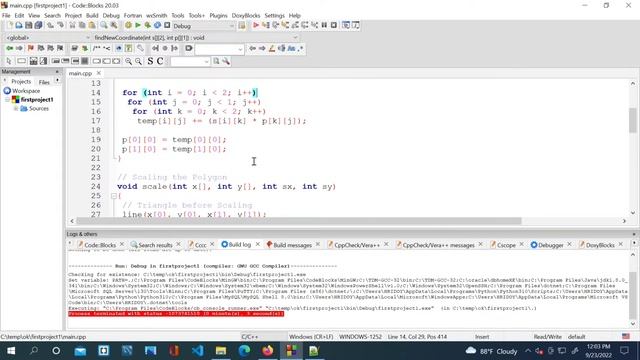This screenshot has width=640, height=360.
Task: Click the Open file icon
Action: pos(19,25)
